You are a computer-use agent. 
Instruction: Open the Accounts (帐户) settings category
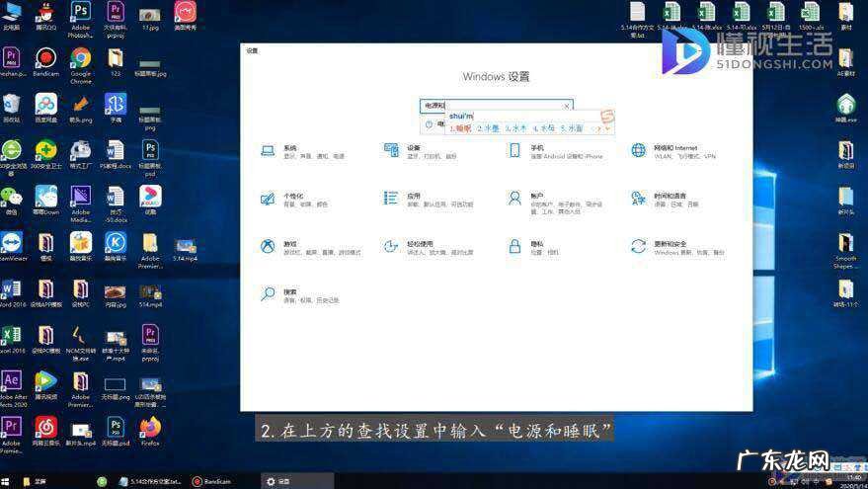[x=555, y=204]
